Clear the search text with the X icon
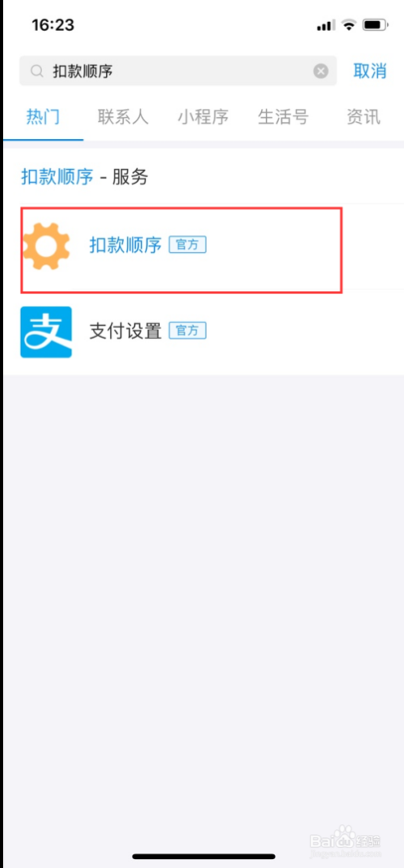The height and width of the screenshot is (868, 404). pos(321,71)
